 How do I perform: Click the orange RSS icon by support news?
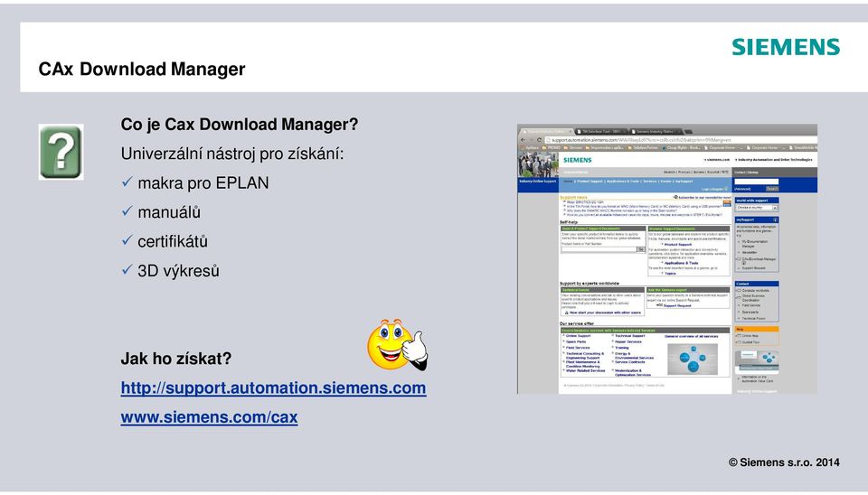point(727,203)
